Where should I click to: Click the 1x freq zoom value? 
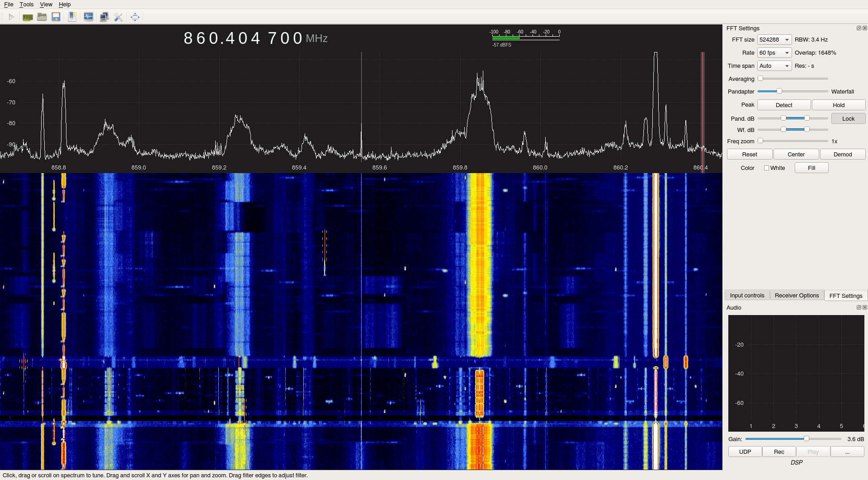pyautogui.click(x=835, y=141)
